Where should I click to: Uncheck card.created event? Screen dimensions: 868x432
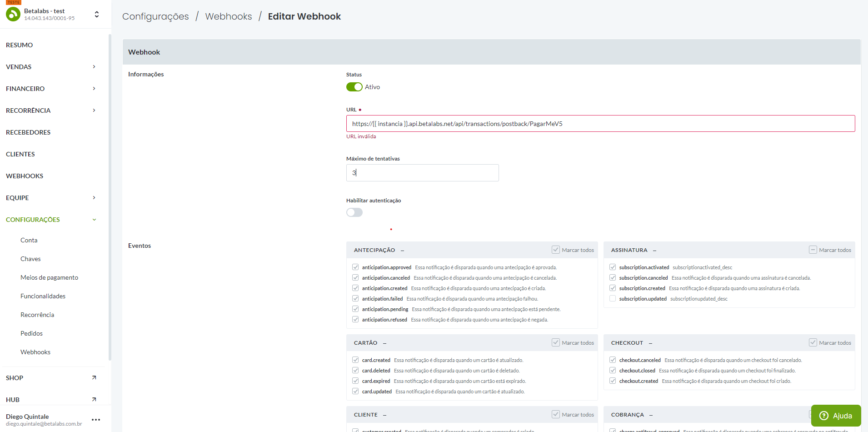pos(355,360)
